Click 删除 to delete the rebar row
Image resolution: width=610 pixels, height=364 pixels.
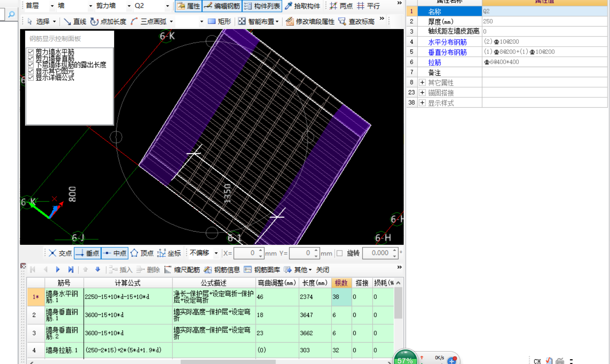148,270
